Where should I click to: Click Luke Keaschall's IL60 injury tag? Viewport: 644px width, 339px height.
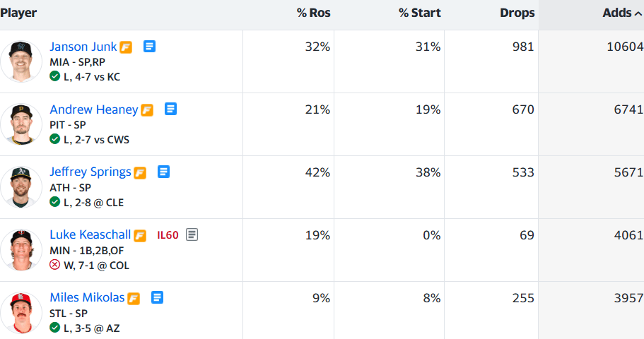coord(168,235)
